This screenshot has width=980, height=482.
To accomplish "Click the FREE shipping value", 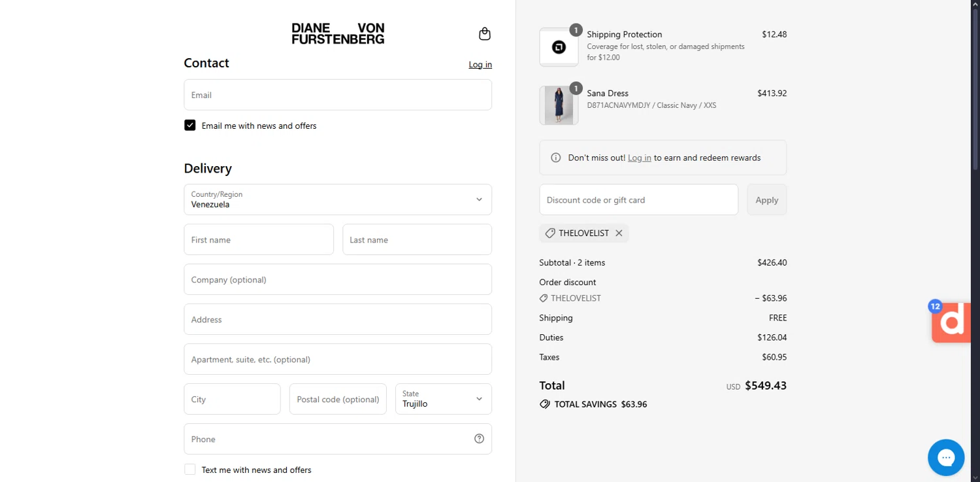I will (x=778, y=318).
